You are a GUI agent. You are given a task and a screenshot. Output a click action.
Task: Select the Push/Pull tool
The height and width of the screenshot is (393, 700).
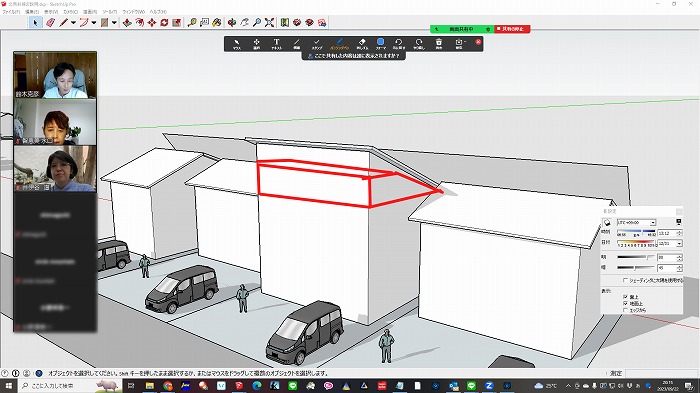coord(127,22)
